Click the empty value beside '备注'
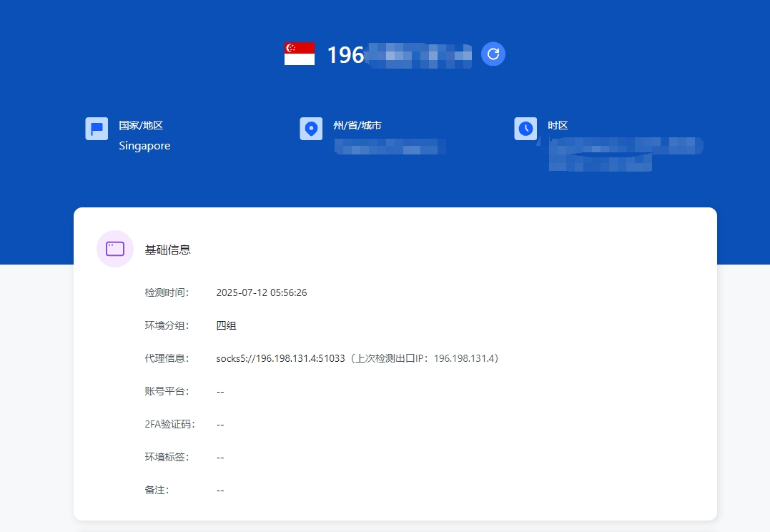 [220, 491]
